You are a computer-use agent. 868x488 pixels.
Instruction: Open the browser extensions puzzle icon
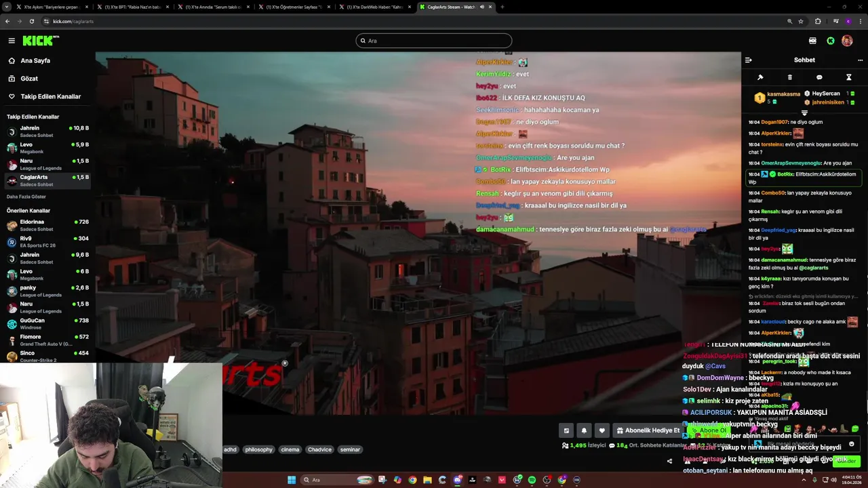[818, 21]
